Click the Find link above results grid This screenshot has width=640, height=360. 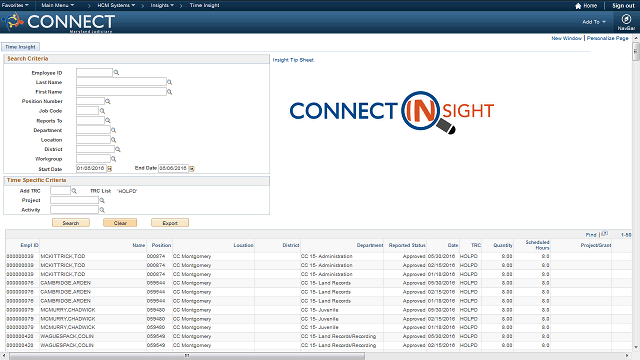[x=591, y=235]
